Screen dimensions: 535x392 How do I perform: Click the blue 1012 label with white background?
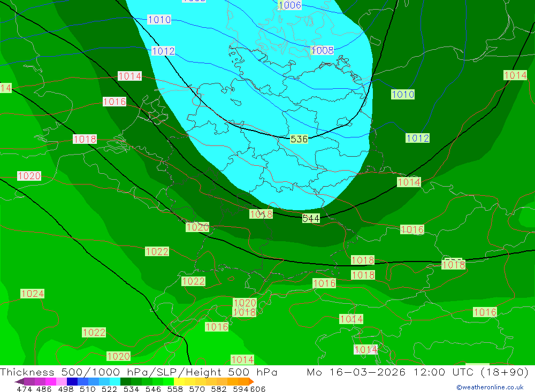point(163,51)
